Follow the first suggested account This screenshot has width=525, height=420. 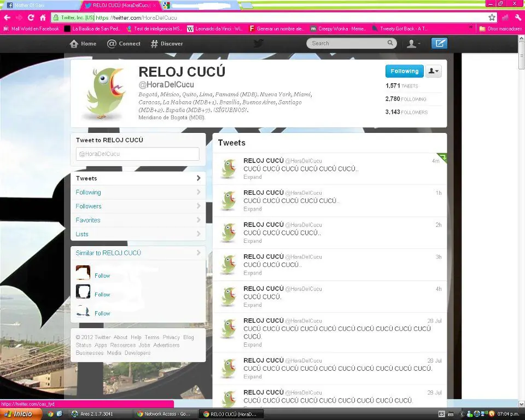102,276
